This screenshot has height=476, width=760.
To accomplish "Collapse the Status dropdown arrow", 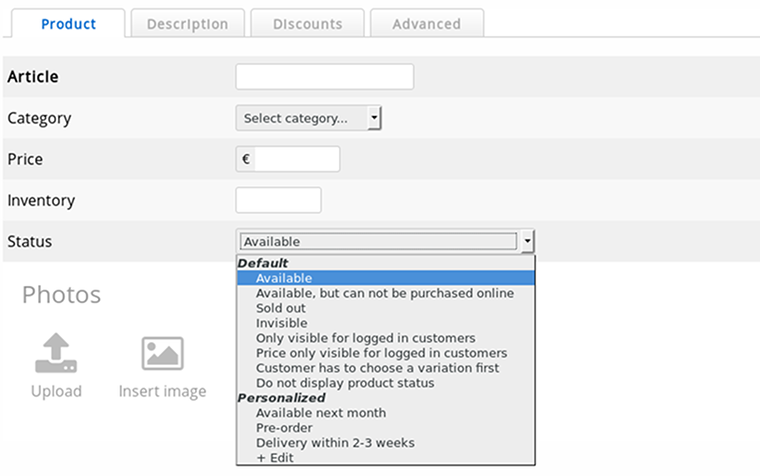I will click(x=527, y=241).
